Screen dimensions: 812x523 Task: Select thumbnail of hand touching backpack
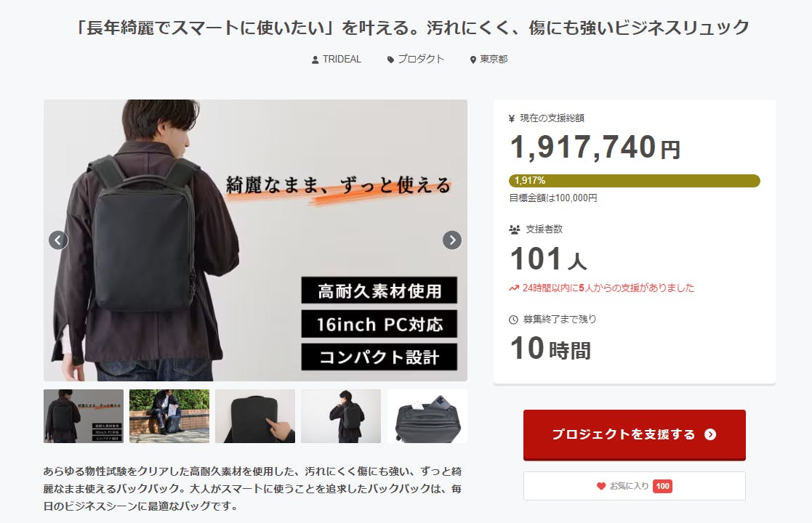tap(254, 416)
